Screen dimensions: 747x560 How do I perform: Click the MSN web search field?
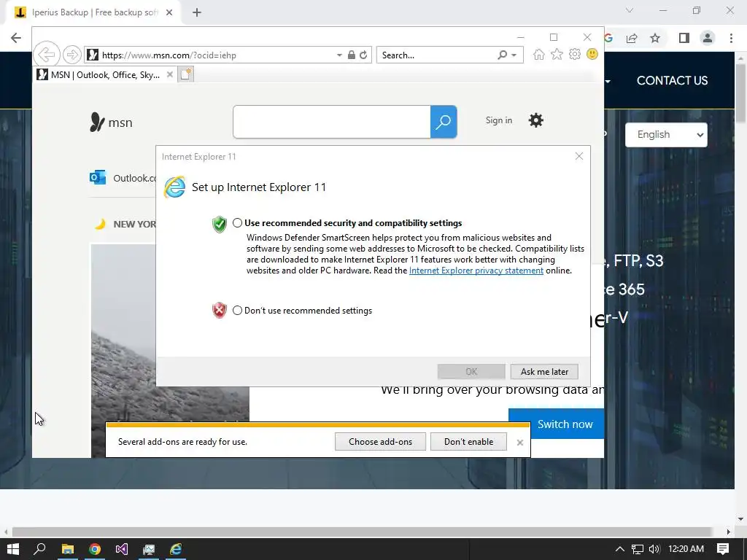(332, 122)
